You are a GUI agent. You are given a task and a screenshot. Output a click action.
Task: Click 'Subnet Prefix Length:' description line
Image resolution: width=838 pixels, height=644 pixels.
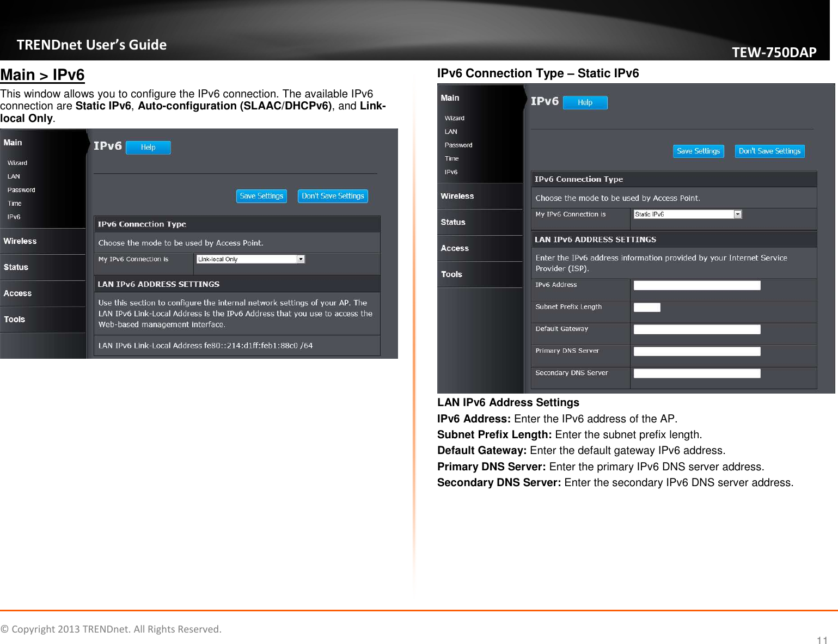click(570, 434)
